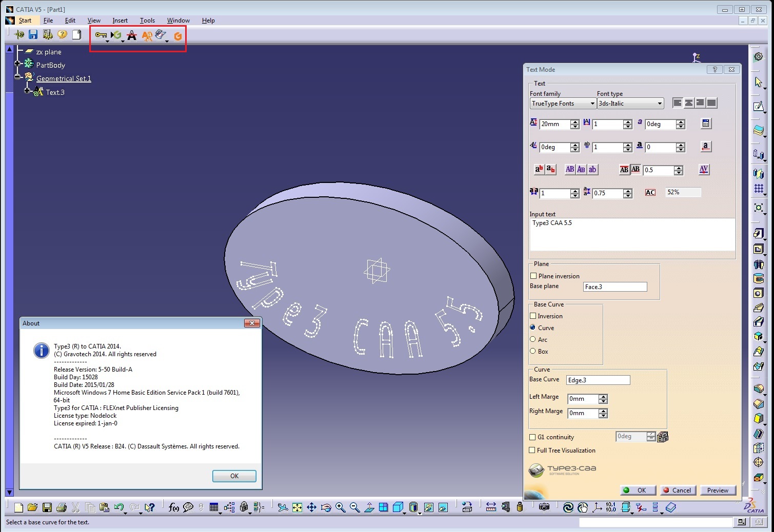This screenshot has width=774, height=532.
Task: Click the Base Curve Edge.3 field
Action: [598, 380]
